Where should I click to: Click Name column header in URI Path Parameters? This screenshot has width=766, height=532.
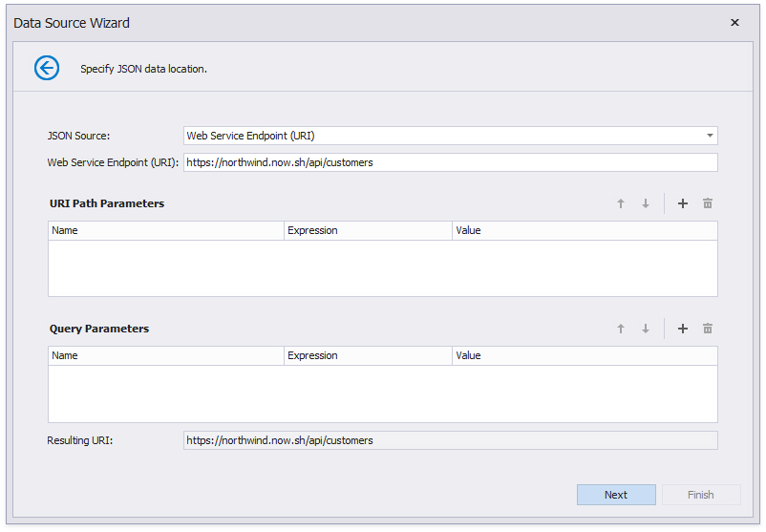pos(165,230)
